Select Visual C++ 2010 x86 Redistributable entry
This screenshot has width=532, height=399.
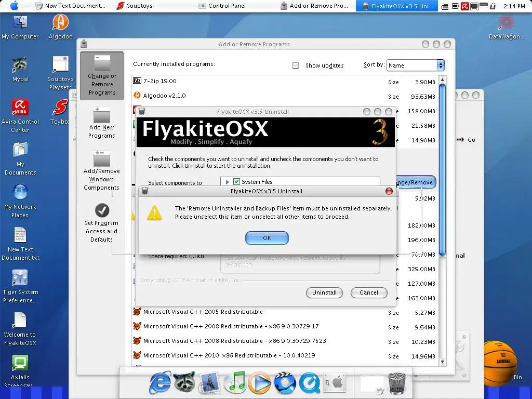pos(285,355)
